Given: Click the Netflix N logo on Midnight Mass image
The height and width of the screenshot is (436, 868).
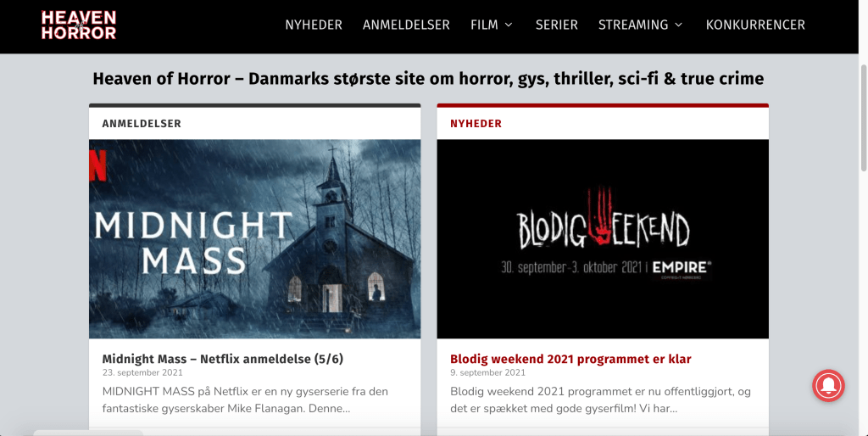Looking at the screenshot, I should click(x=97, y=165).
